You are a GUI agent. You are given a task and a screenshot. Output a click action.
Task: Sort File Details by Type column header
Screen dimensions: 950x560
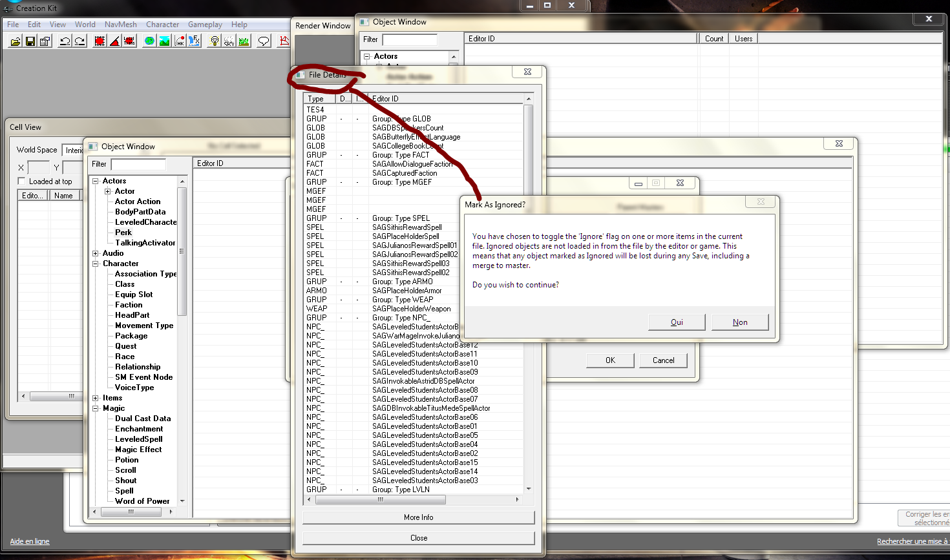319,99
